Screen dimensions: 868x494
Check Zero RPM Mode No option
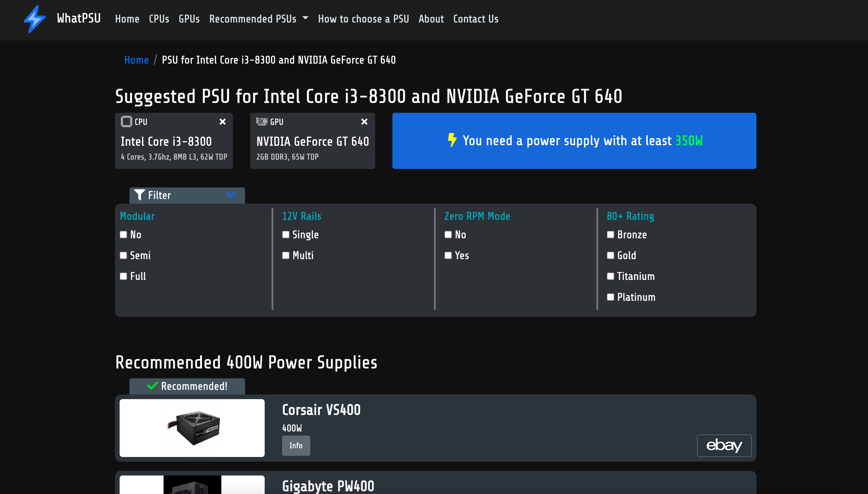448,235
